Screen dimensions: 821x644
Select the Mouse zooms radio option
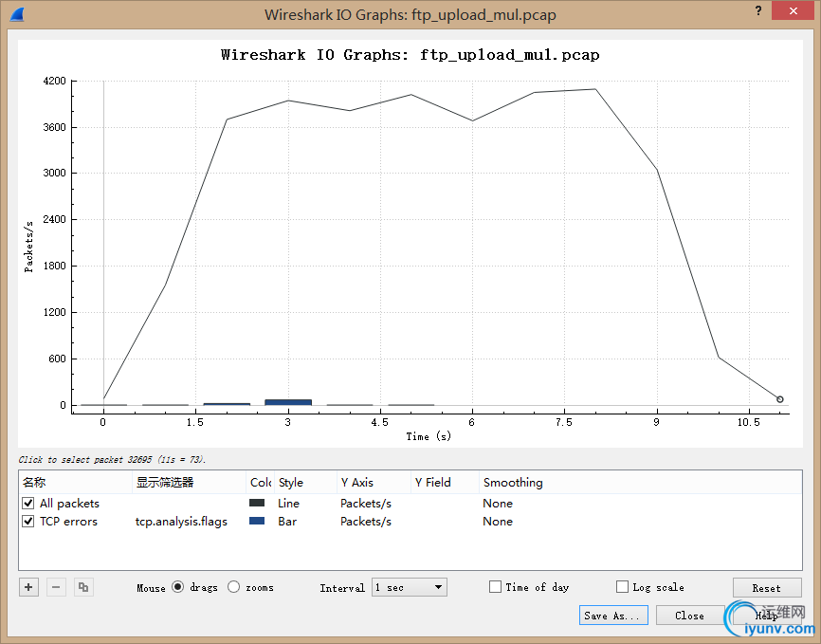click(x=233, y=587)
